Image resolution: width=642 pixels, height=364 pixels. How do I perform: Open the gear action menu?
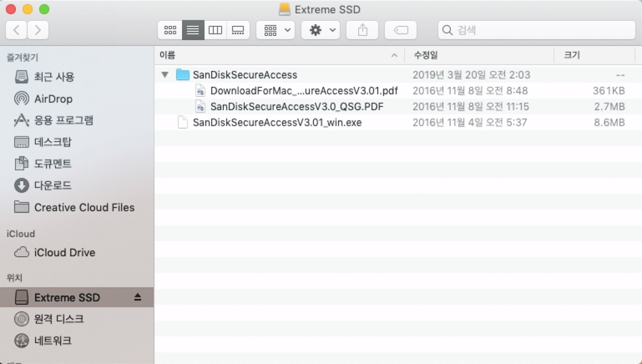coord(321,30)
